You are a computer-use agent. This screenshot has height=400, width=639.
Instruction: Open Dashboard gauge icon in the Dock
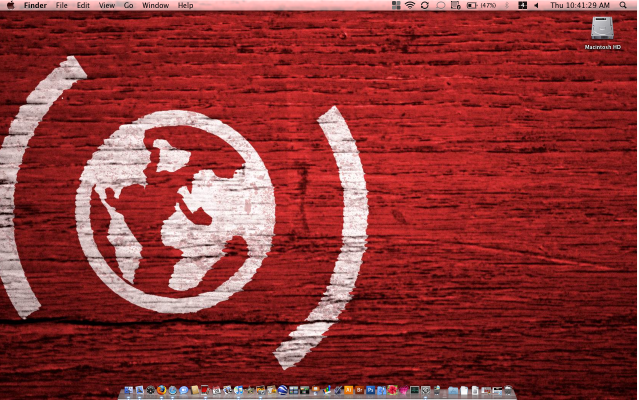point(151,390)
